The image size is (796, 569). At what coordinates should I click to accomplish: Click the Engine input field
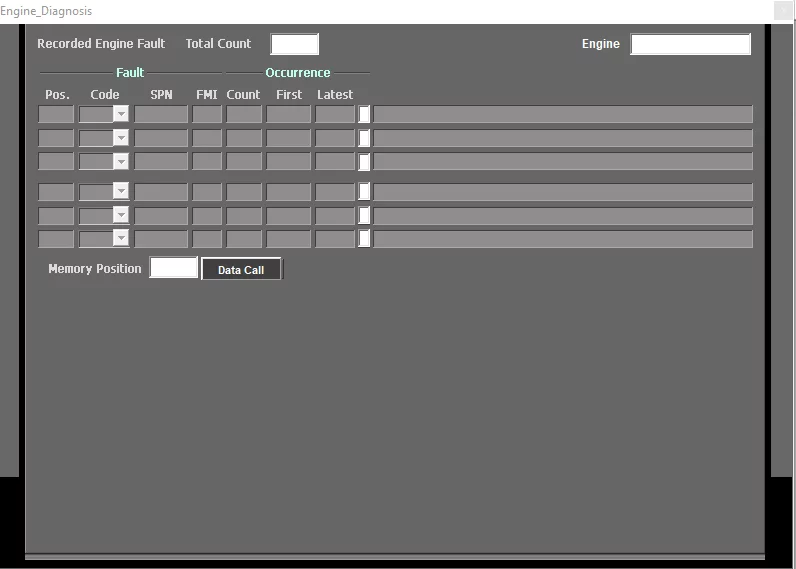(x=690, y=44)
